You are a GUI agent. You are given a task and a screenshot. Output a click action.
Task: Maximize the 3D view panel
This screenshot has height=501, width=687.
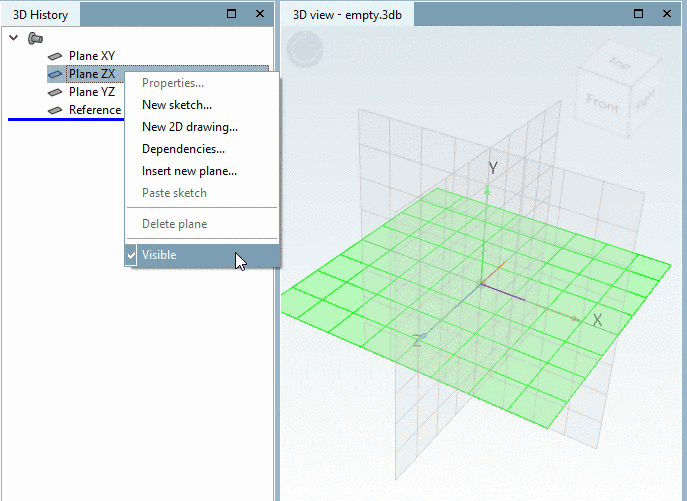[x=638, y=14]
